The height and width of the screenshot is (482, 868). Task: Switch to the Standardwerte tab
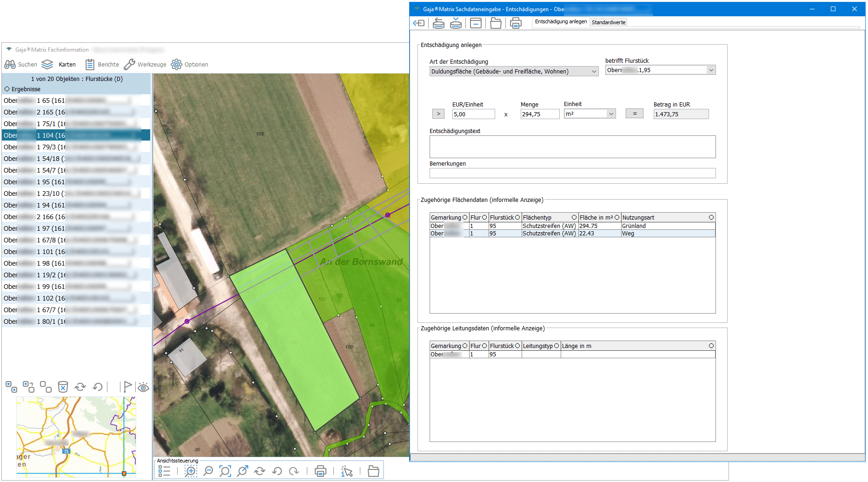pos(608,22)
